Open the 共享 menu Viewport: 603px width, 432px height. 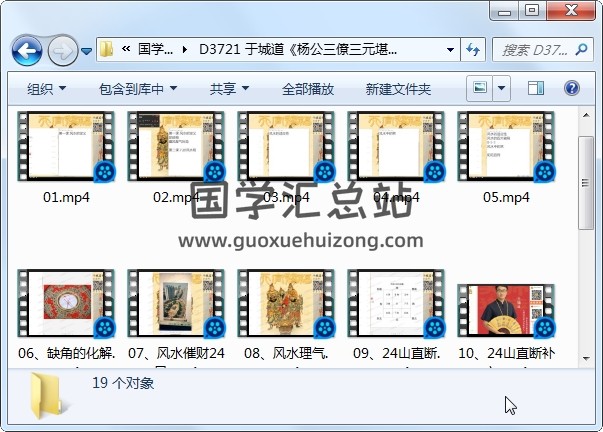[x=228, y=89]
